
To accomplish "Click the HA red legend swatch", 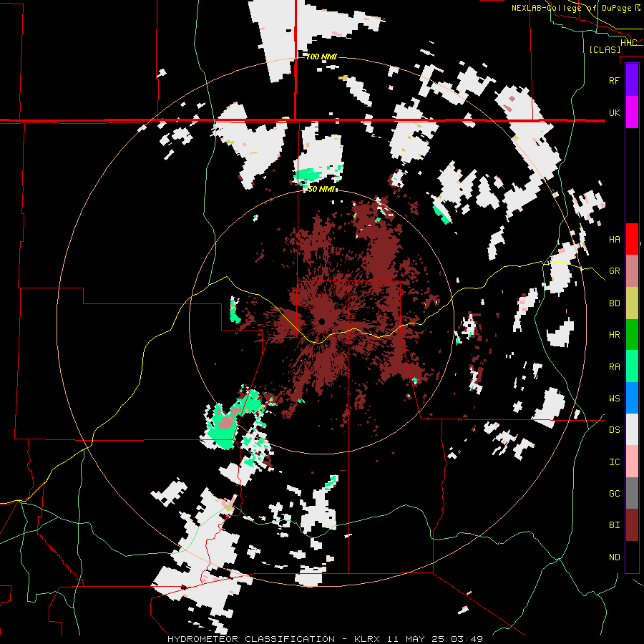I will (x=632, y=239).
